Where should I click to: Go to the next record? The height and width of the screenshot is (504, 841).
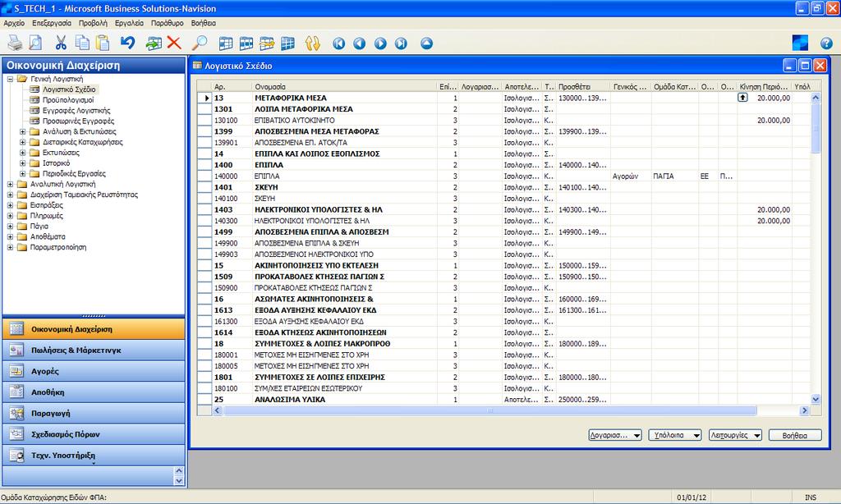pos(380,44)
